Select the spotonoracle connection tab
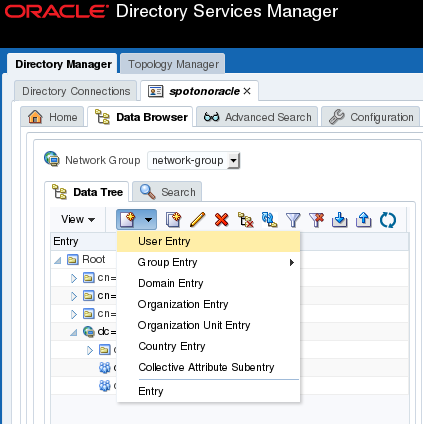The image size is (423, 424). 199,91
